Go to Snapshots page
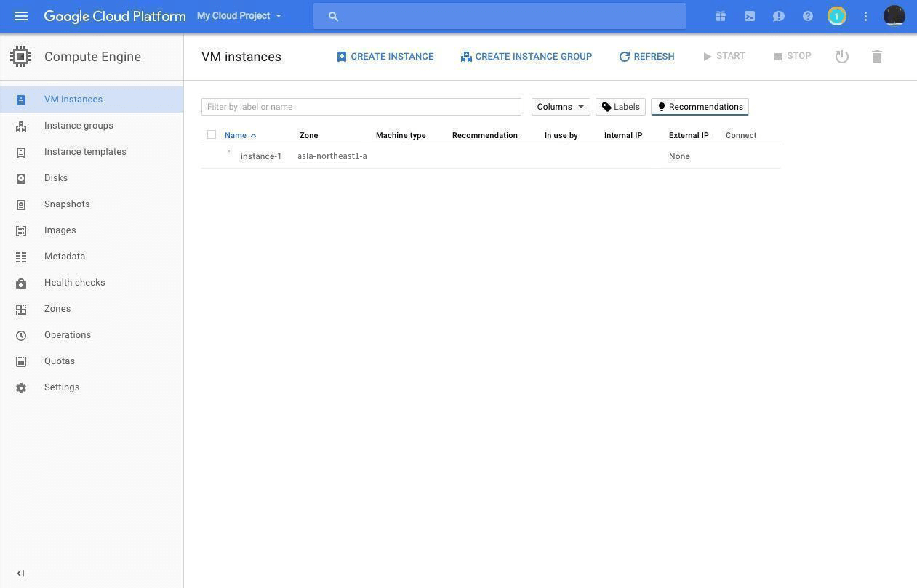 point(92,204)
